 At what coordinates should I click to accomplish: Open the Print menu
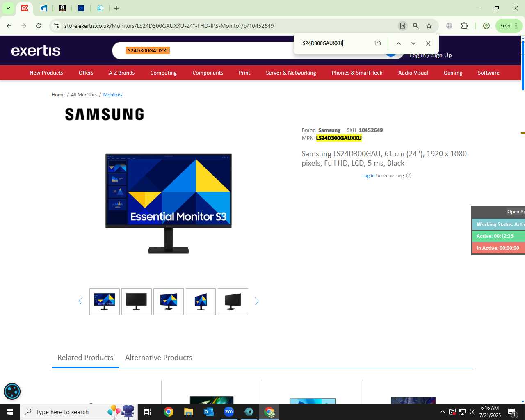click(x=244, y=73)
